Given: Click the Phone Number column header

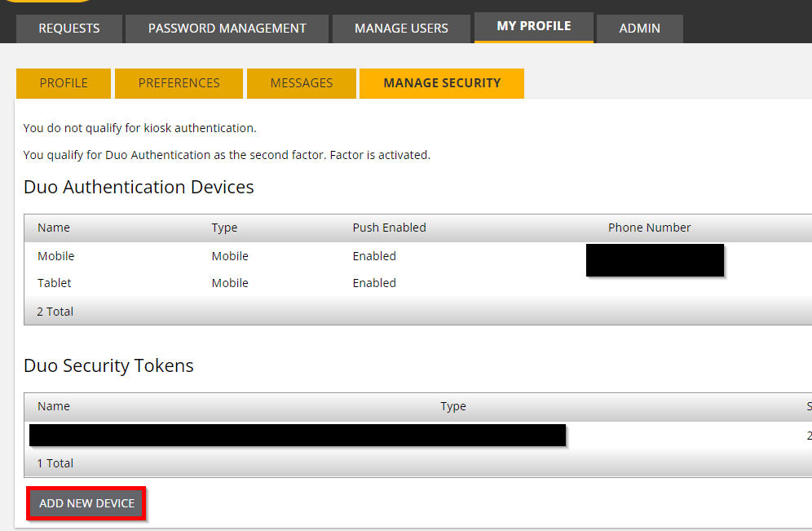Looking at the screenshot, I should pyautogui.click(x=649, y=228).
